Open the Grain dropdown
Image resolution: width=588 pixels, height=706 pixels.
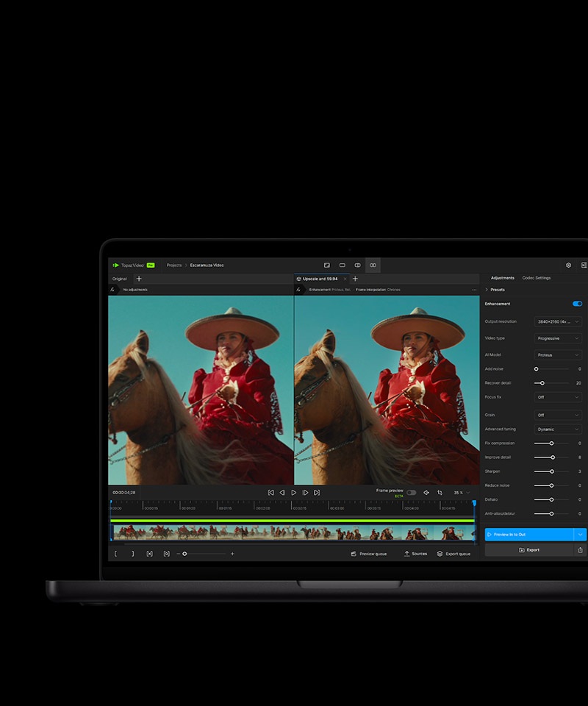coord(558,415)
